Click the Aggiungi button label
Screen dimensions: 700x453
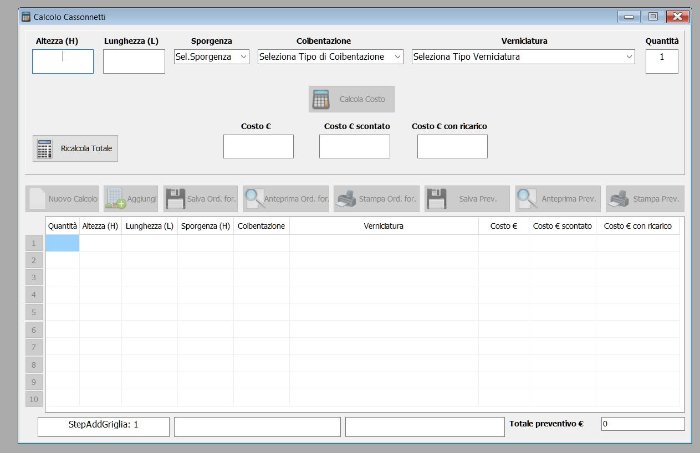point(142,199)
